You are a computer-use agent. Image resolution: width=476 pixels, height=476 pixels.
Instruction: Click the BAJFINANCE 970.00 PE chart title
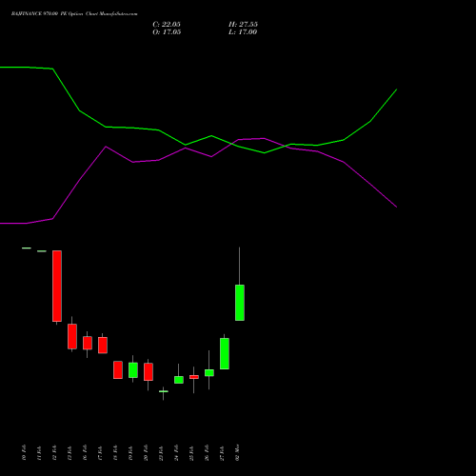[x=74, y=14]
